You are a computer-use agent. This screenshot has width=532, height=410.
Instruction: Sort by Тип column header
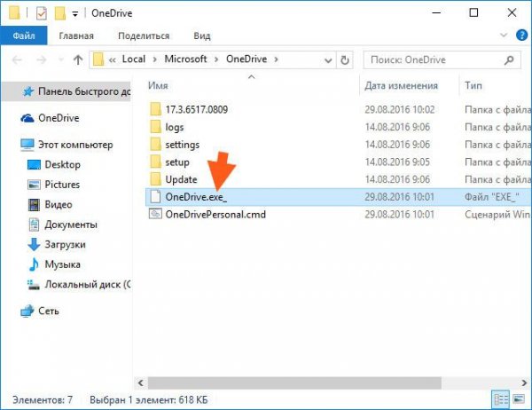pos(473,85)
